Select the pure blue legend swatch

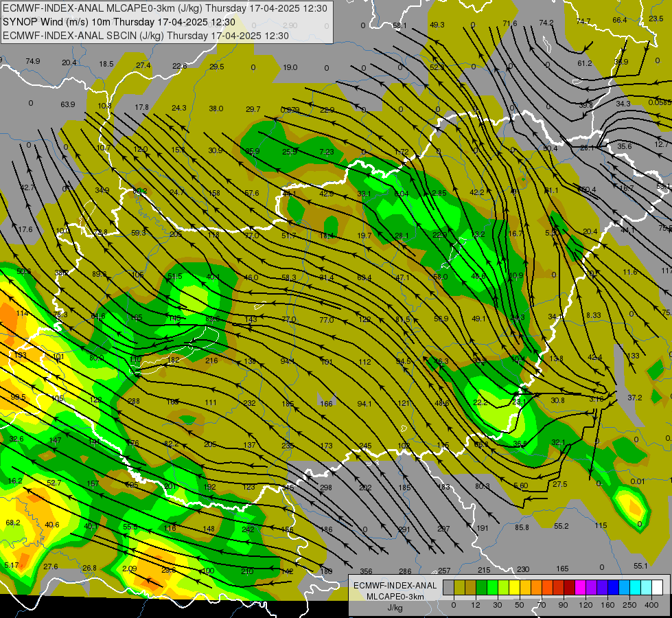(613, 587)
